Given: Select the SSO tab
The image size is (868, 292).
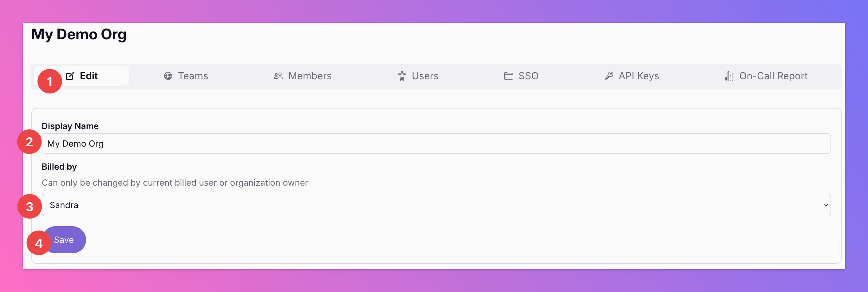Looking at the screenshot, I should 521,76.
